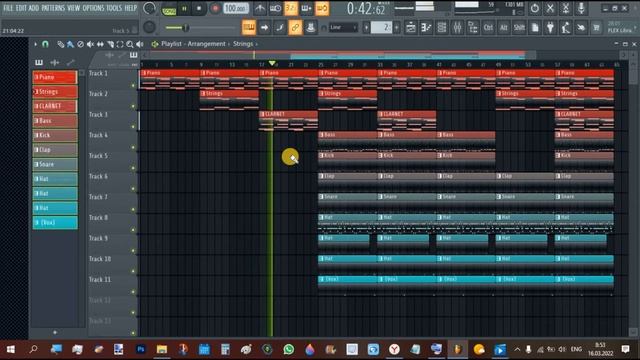Open the EDIT menu
Viewport: 640px width, 360px height.
point(21,8)
